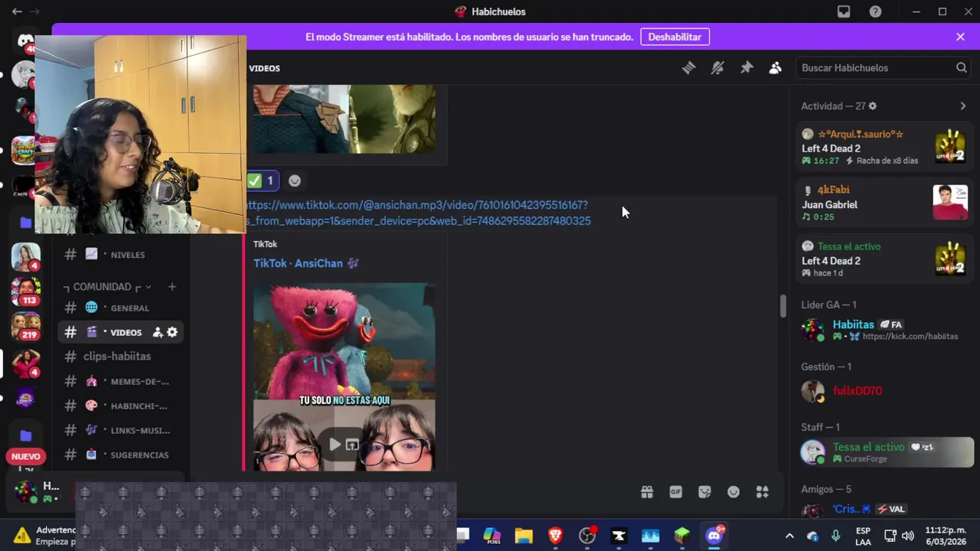
Task: Open the LINKS-MUSI... channel
Action: (121, 430)
